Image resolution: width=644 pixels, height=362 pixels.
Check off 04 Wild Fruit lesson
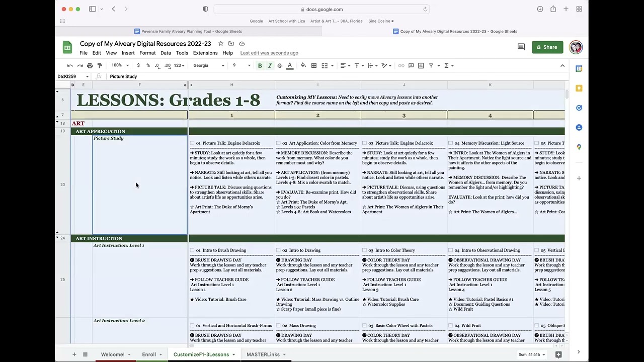pos(450,326)
